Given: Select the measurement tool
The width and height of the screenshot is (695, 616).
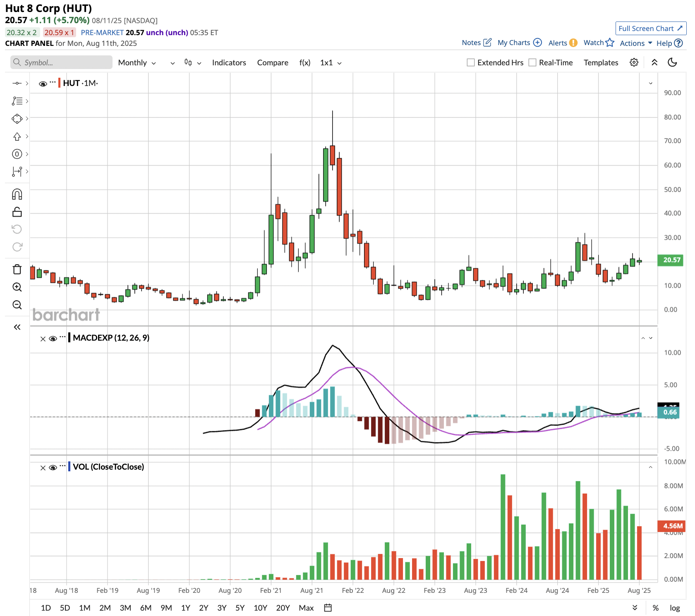Looking at the screenshot, I should click(17, 172).
